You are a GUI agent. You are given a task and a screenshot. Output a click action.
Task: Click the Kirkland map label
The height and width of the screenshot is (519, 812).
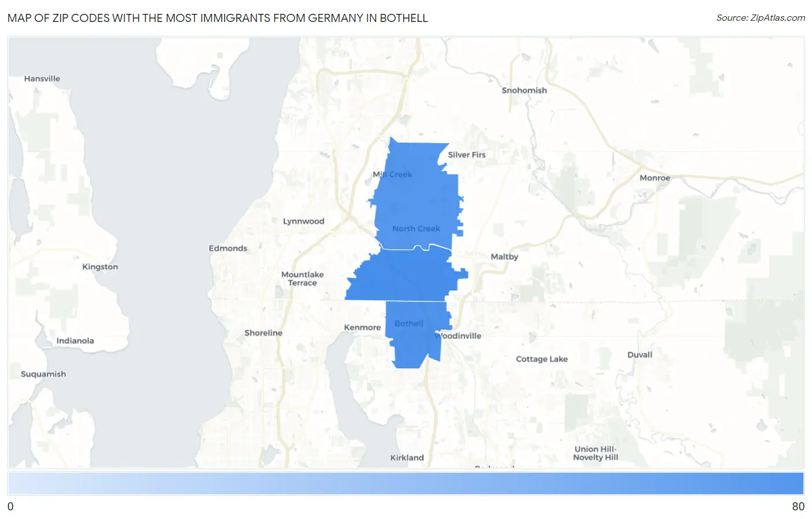click(x=407, y=458)
